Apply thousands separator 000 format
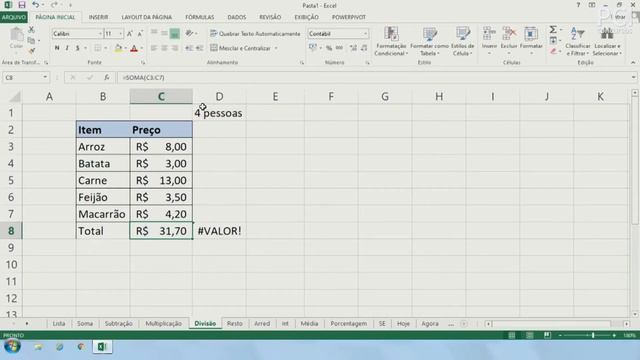Screen dimensions: 640x360 click(x=339, y=48)
